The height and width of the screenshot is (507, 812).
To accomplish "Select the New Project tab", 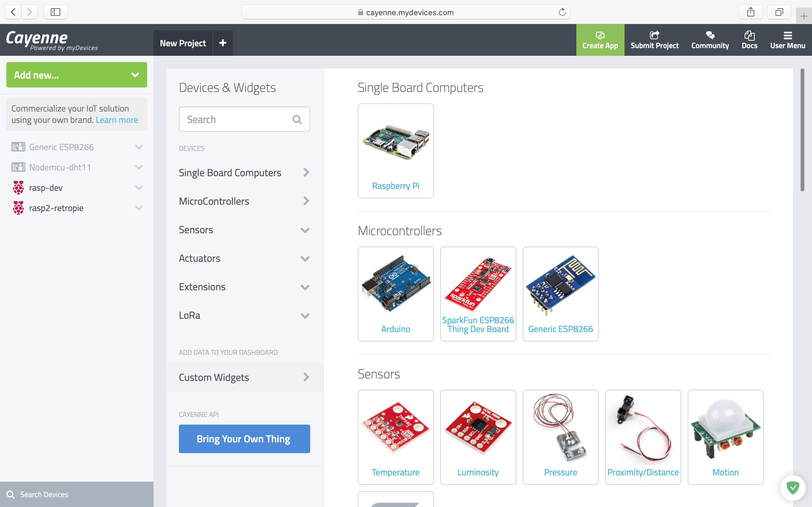I will pyautogui.click(x=183, y=43).
